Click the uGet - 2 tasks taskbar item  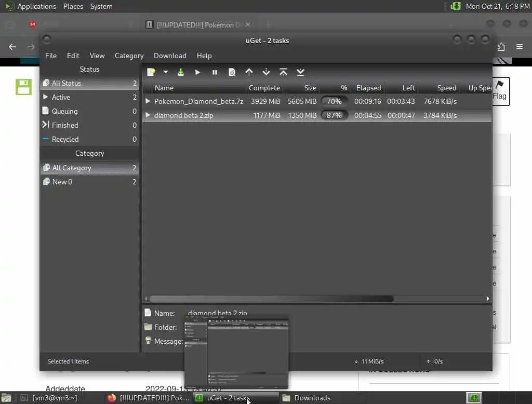236,398
